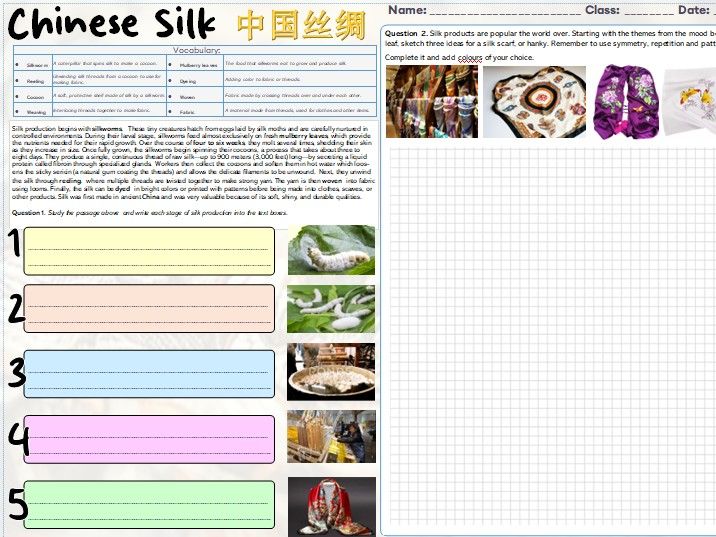This screenshot has height=537, width=716.
Task: Click the 'Vocabulary:' table heading
Action: point(196,50)
